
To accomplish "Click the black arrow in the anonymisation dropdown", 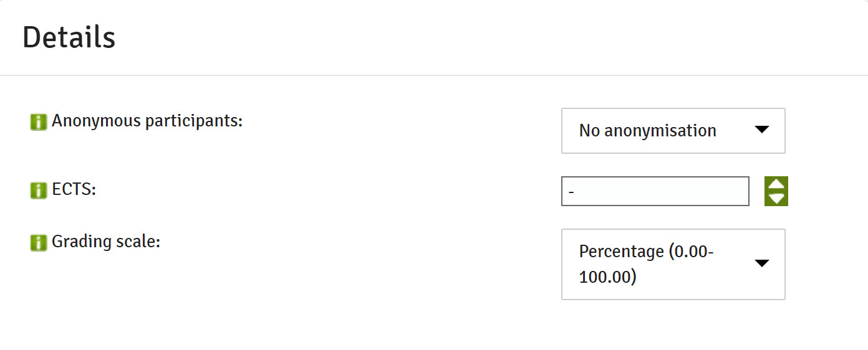I will 762,130.
